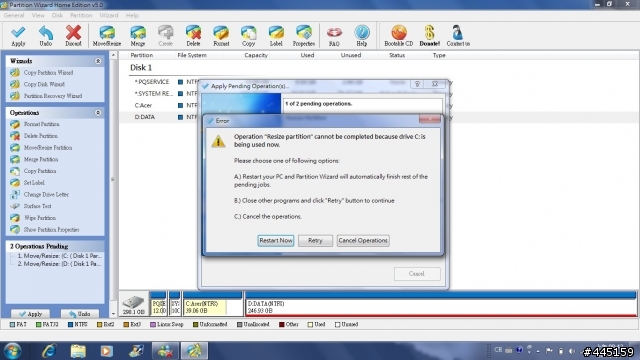Open Internet Explorer from taskbar
Image resolution: width=640 pixels, height=360 pixels.
coord(49,351)
